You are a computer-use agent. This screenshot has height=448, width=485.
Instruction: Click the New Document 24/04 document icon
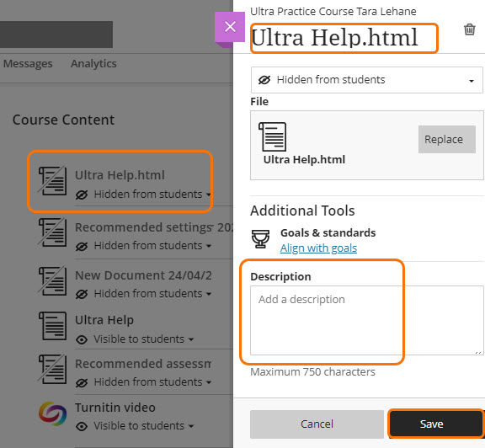52,280
